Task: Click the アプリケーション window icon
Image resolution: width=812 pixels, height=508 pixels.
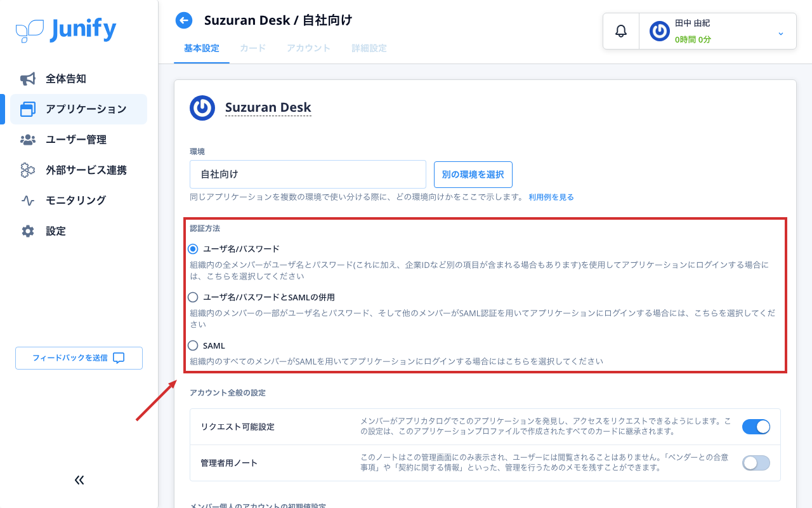Action: tap(27, 109)
